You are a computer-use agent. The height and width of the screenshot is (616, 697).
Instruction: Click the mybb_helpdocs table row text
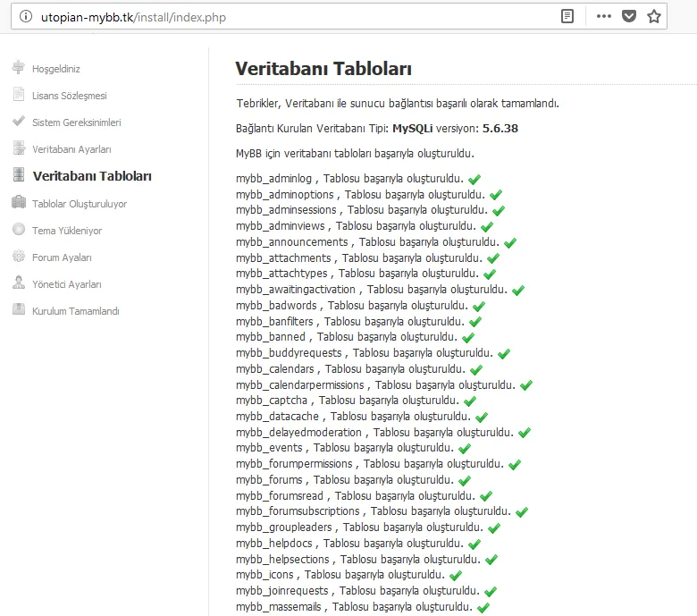pos(349,544)
